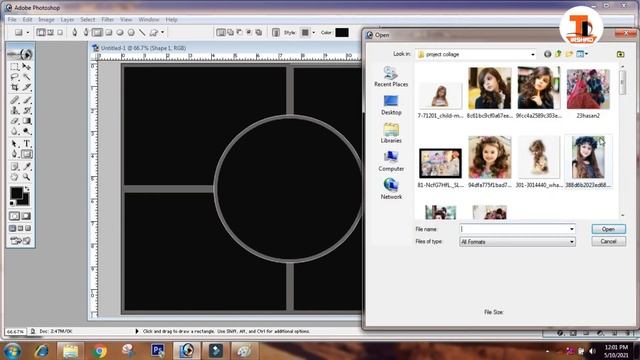
Task: Go to Libraries in dialog sidebar
Action: (391, 133)
